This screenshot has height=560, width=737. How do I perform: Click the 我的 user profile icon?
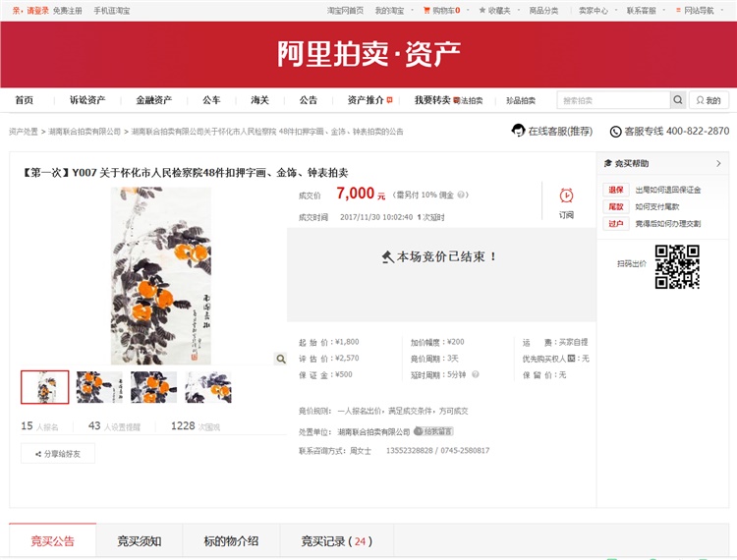(709, 100)
